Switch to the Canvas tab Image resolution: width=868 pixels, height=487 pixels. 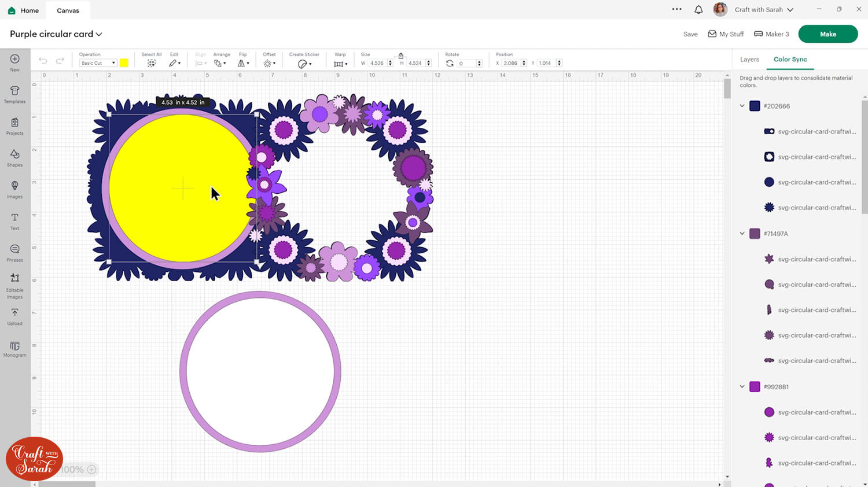68,10
